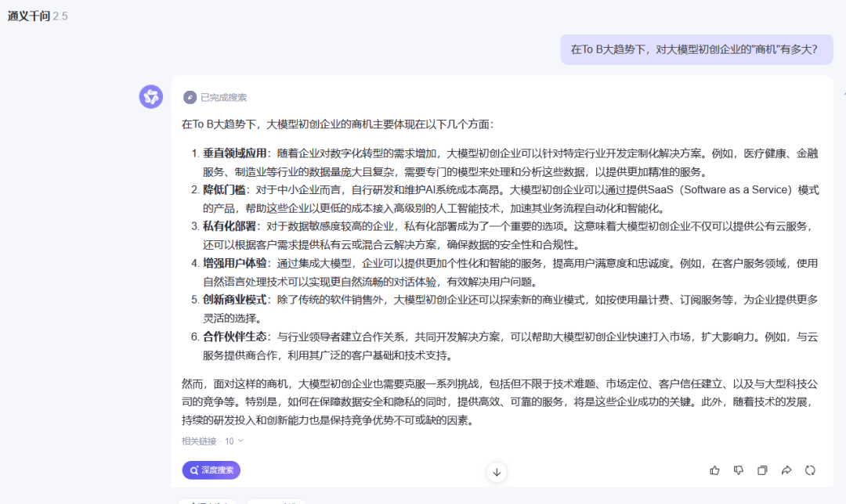Click the 增强用户体验 heading
The width and height of the screenshot is (846, 504).
coord(235,263)
